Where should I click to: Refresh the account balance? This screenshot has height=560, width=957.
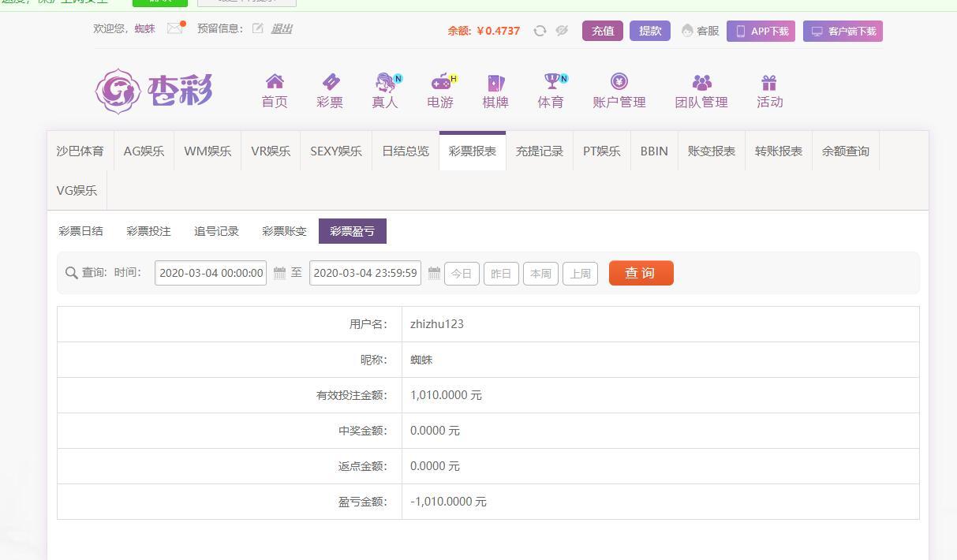pyautogui.click(x=540, y=31)
